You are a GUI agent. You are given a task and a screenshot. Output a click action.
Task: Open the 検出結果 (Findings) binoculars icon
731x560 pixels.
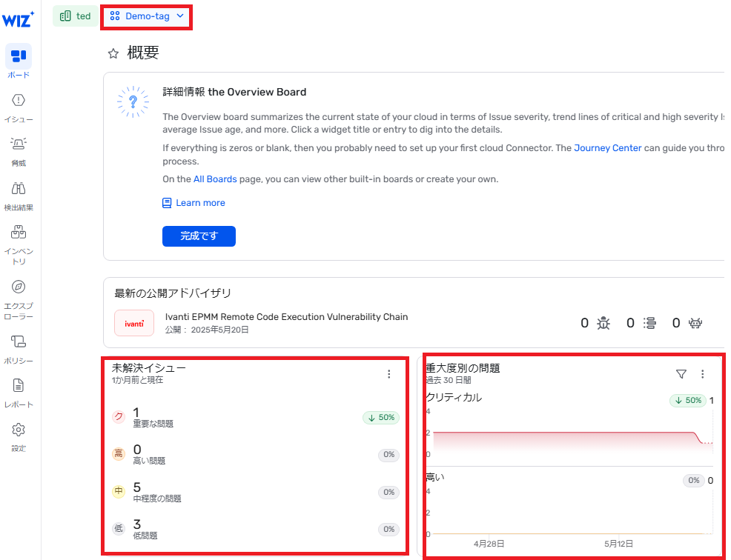point(19,189)
